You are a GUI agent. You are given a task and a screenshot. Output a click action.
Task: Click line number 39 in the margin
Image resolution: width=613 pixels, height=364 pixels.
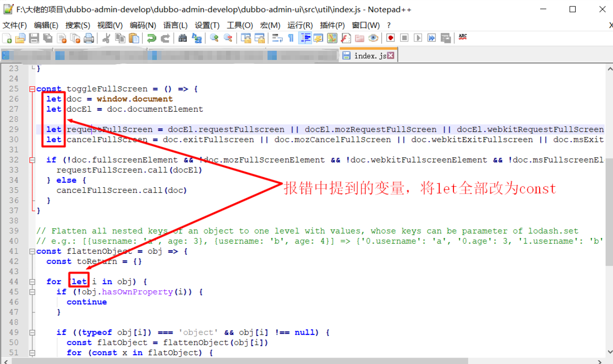(x=14, y=231)
